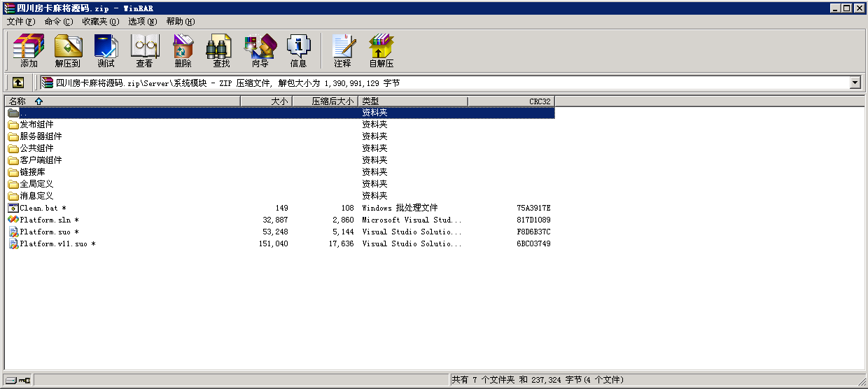Open the 文件 (File) menu

coord(20,22)
